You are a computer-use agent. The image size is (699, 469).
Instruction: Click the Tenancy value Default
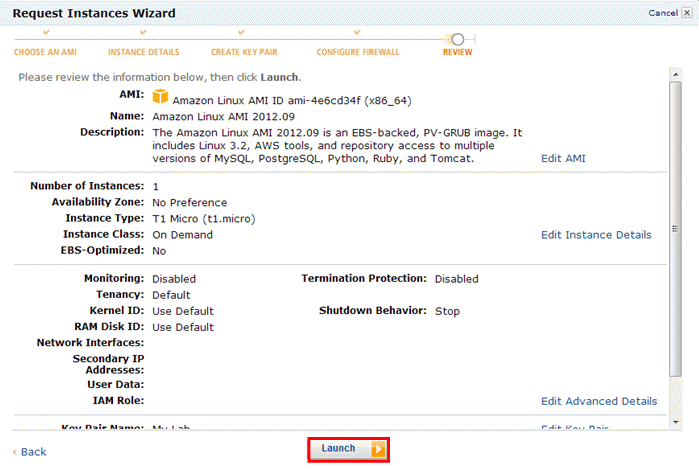click(x=171, y=295)
